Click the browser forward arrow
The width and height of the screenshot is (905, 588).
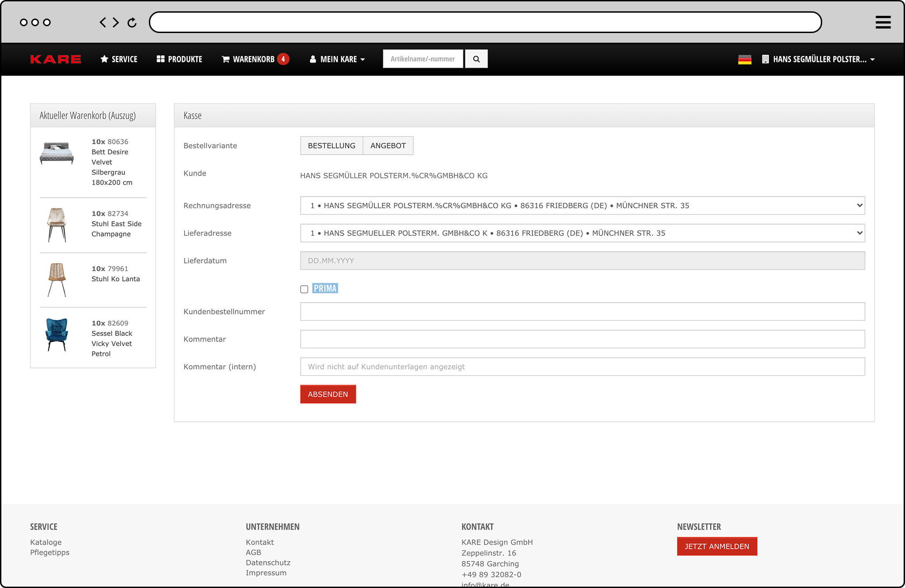(x=116, y=23)
